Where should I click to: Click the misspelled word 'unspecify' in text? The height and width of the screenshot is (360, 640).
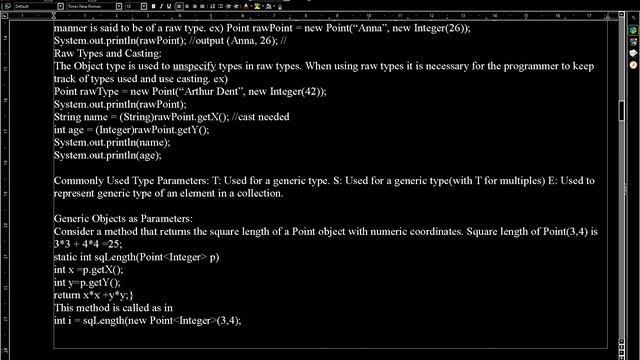194,66
